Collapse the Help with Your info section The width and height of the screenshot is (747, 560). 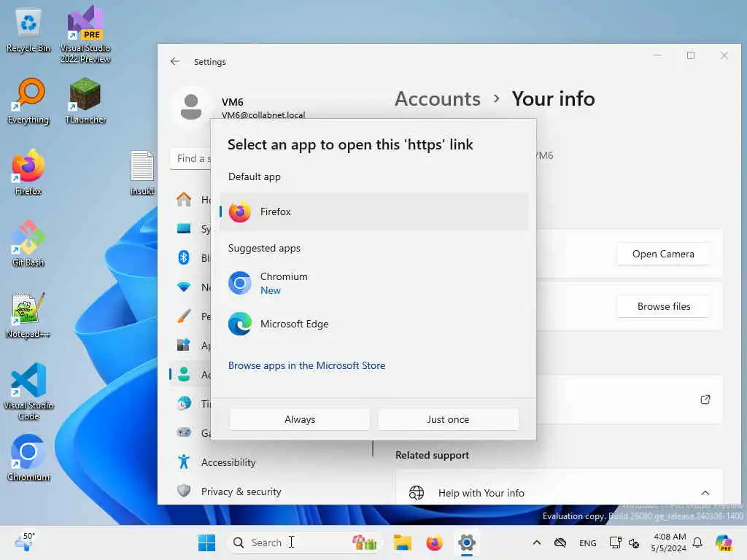click(x=705, y=493)
